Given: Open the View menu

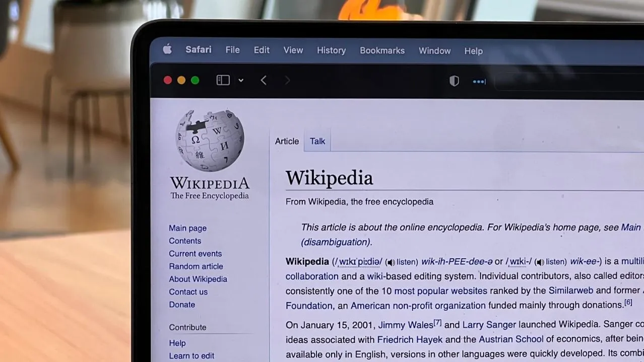Looking at the screenshot, I should (293, 50).
